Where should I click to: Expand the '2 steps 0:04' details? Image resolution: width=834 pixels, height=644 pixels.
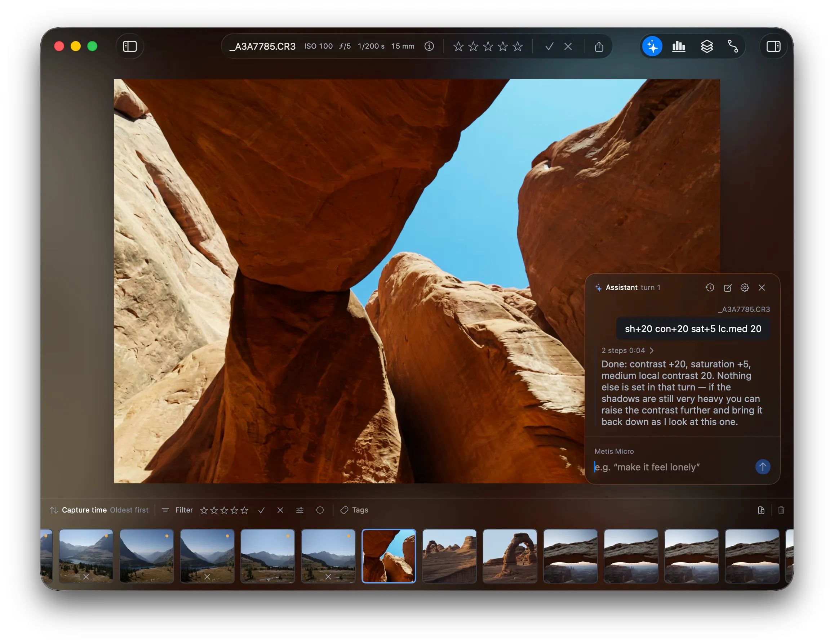tap(627, 350)
